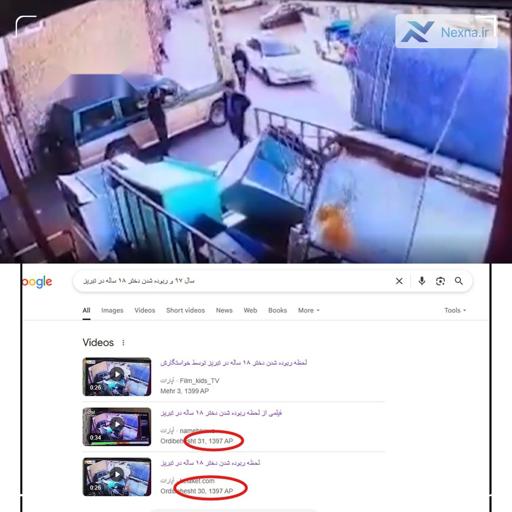Select the Books tab

(277, 310)
